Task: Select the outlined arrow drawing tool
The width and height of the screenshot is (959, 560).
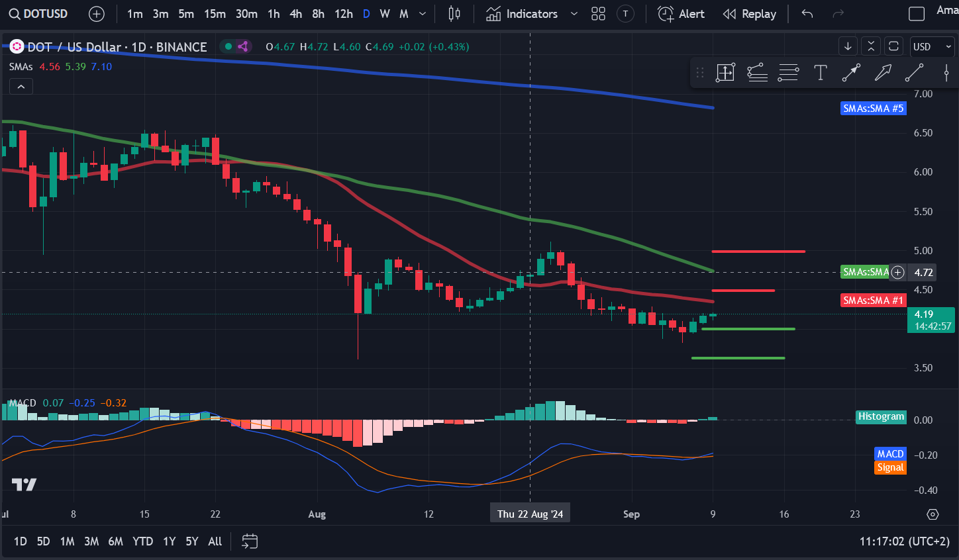Action: 883,73
